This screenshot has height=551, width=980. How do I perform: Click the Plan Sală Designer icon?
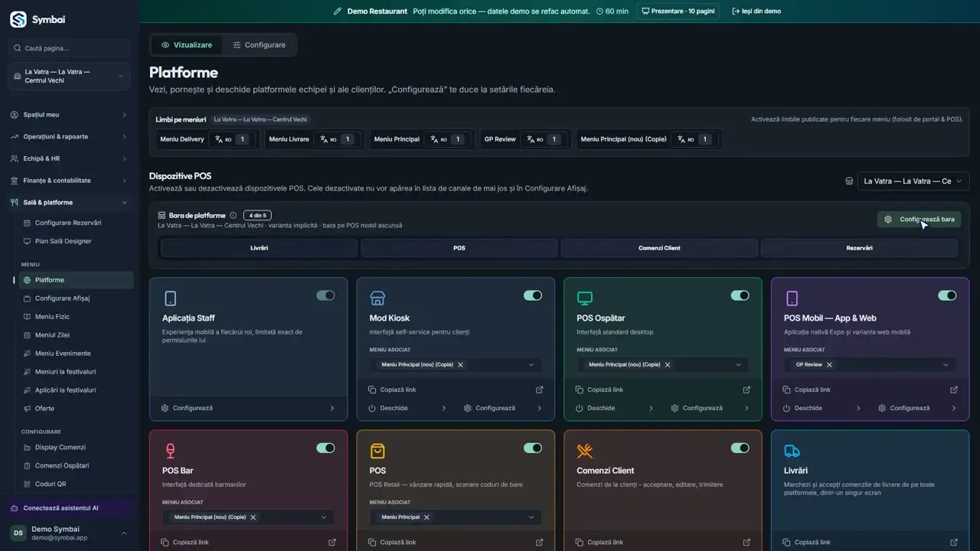click(x=27, y=241)
